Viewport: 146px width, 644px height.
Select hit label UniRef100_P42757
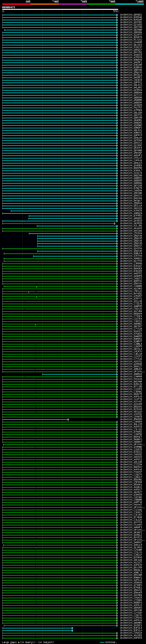pos(131,108)
